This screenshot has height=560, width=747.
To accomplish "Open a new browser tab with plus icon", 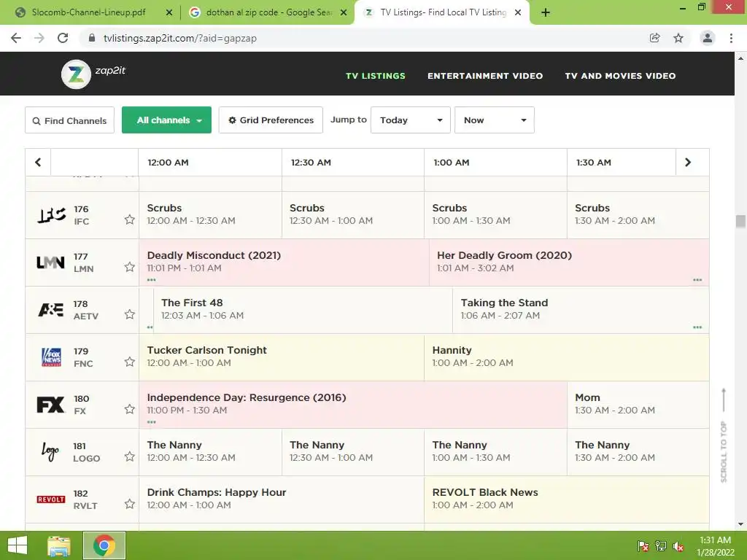I will [x=546, y=12].
